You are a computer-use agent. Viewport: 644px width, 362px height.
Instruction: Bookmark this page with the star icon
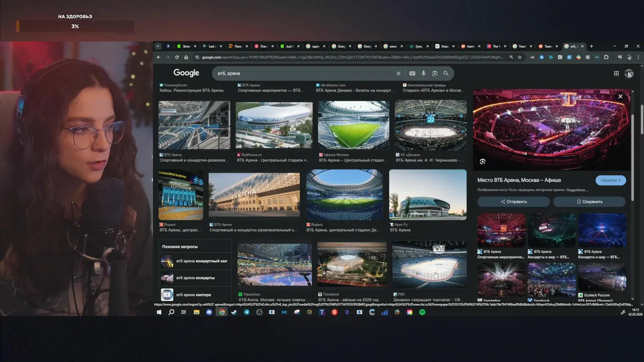pos(520,57)
